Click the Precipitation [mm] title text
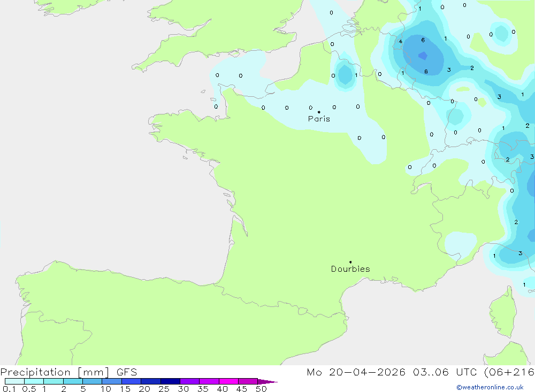The height and width of the screenshot is (392, 535). pyautogui.click(x=55, y=372)
